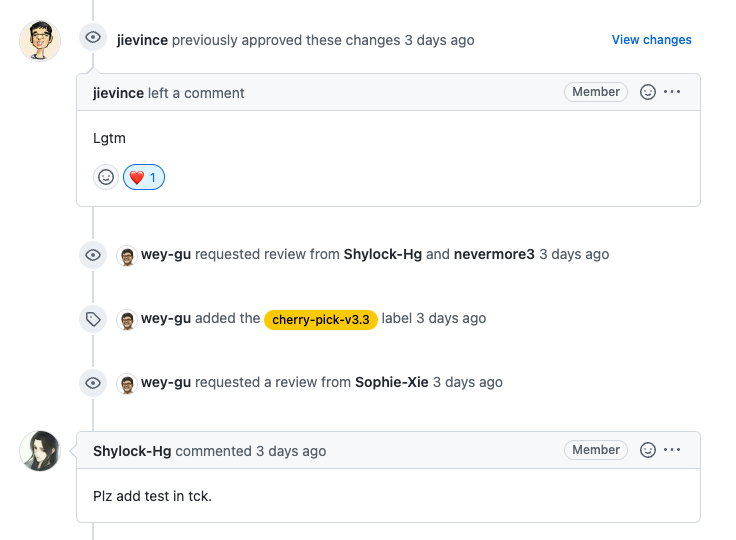Open the View changes link
Screen dimensions: 736x540
tap(652, 40)
